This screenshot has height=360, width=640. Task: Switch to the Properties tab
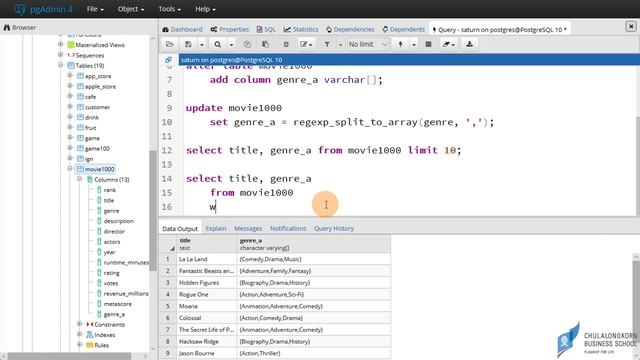pos(229,29)
